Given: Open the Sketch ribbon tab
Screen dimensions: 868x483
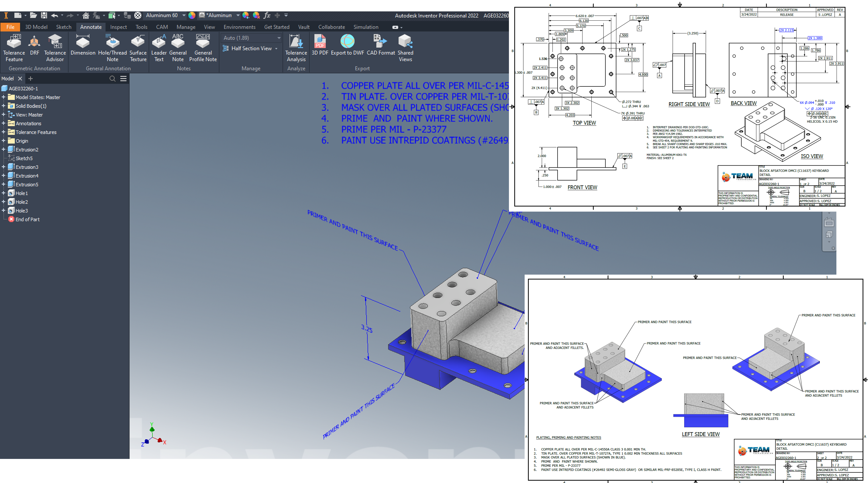Looking at the screenshot, I should 64,27.
